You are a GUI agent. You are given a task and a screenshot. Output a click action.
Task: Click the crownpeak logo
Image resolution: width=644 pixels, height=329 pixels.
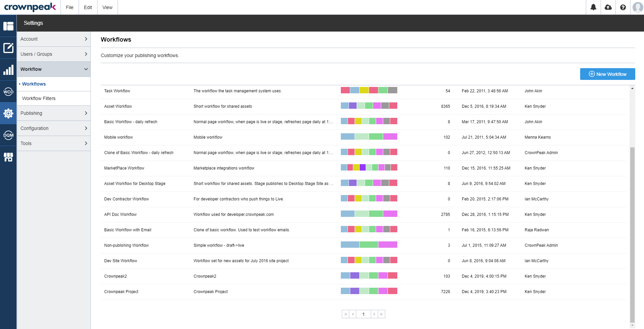point(30,7)
